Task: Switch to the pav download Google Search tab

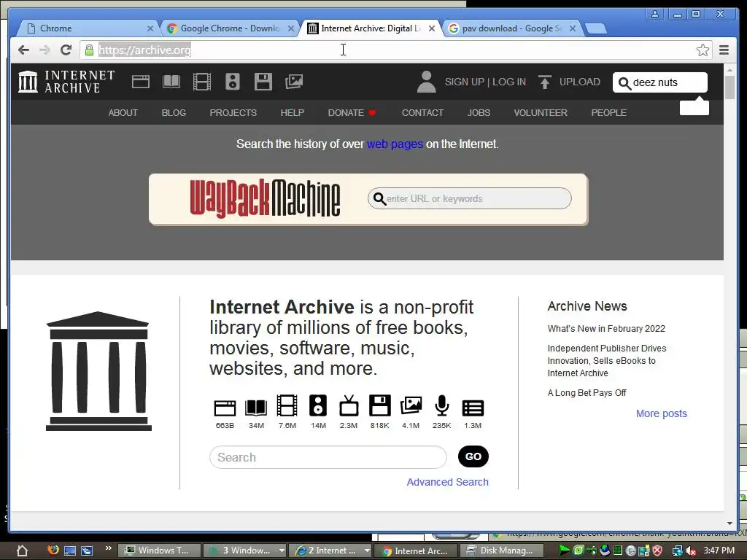Action: pyautogui.click(x=512, y=28)
